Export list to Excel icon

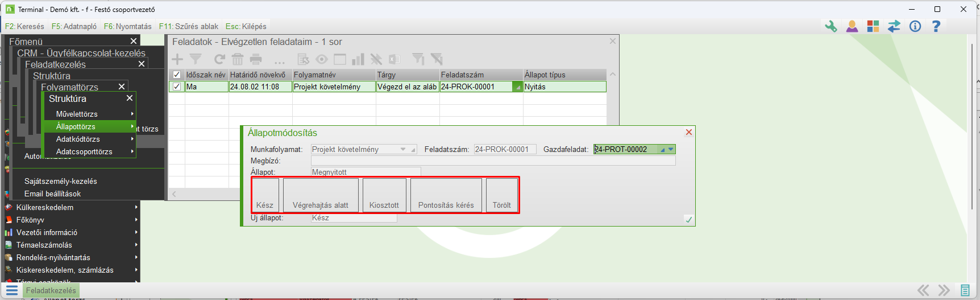395,59
